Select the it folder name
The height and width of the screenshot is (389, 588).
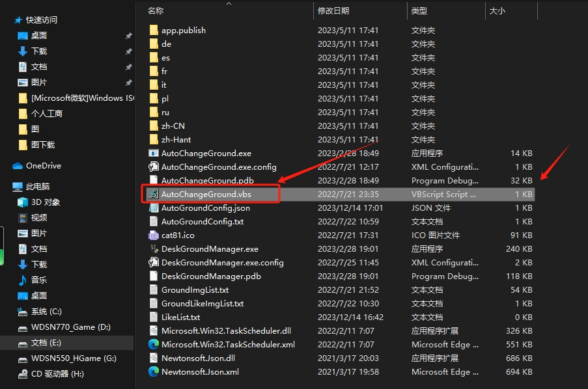[163, 85]
